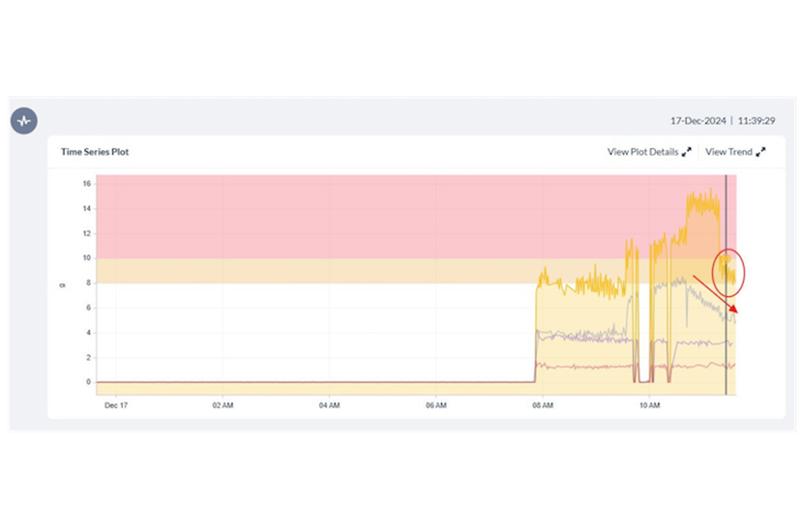Screen dimensions: 803x532
Task: Click the 08 AM x-axis label
Action: tap(543, 405)
